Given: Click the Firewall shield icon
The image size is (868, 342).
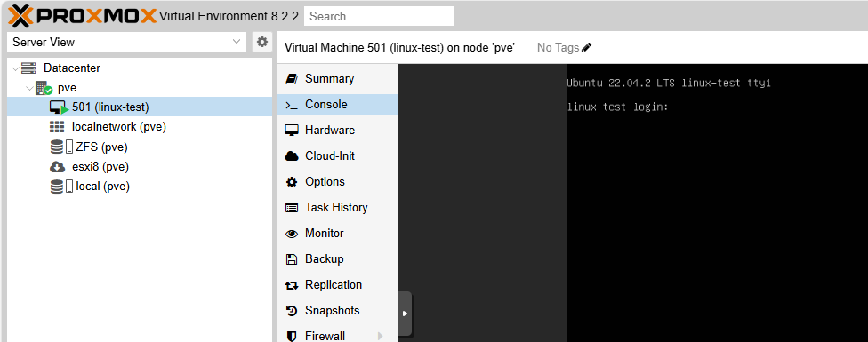Looking at the screenshot, I should [x=291, y=336].
